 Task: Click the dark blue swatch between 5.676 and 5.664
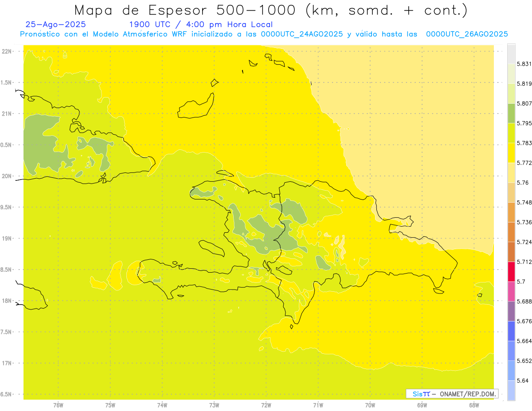click(511, 331)
